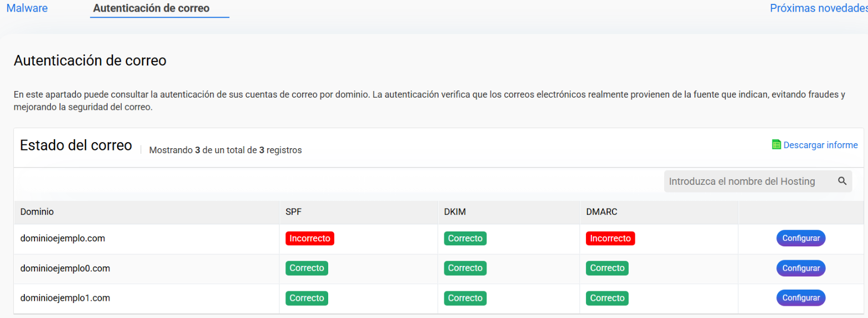868x318 pixels.
Task: Open Próximas novedades link
Action: click(x=819, y=8)
